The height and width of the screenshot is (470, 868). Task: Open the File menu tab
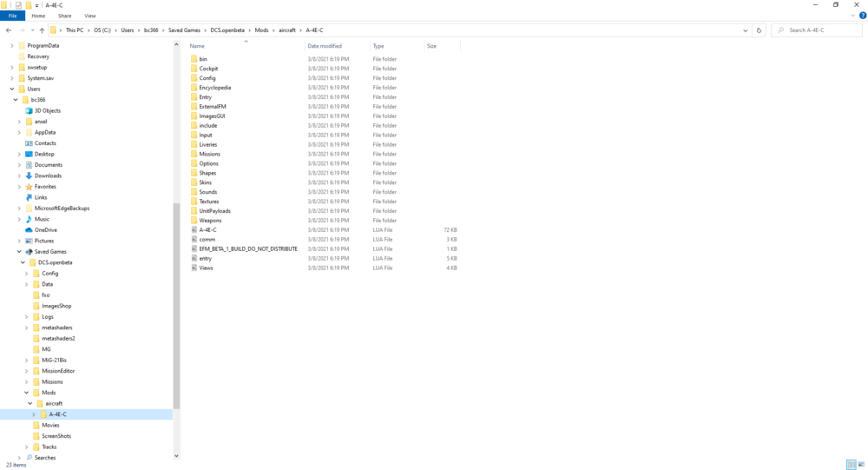point(12,16)
